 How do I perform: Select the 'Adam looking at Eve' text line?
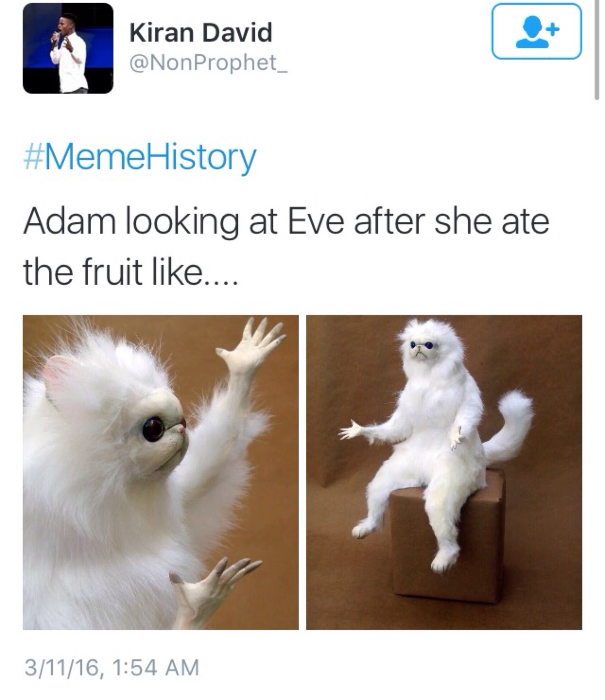tap(286, 222)
